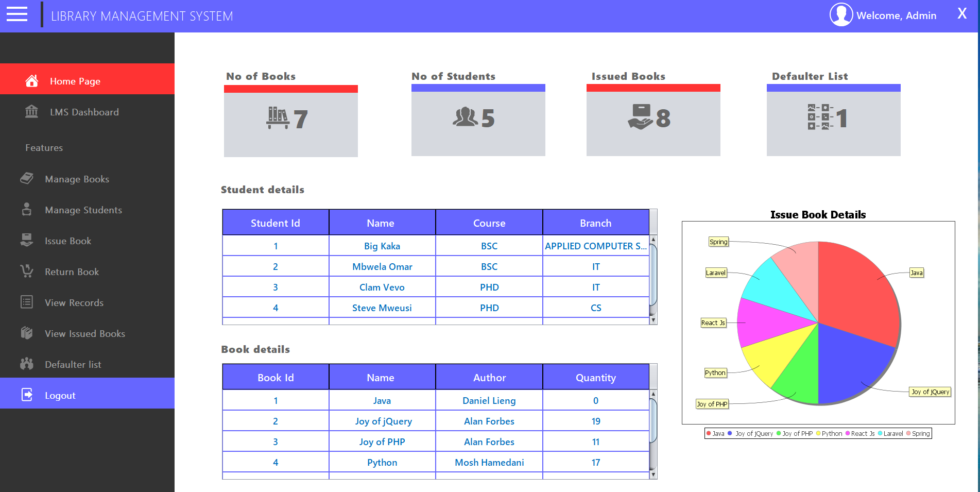The image size is (980, 492).
Task: Click the Return Book cart icon
Action: [x=27, y=271]
